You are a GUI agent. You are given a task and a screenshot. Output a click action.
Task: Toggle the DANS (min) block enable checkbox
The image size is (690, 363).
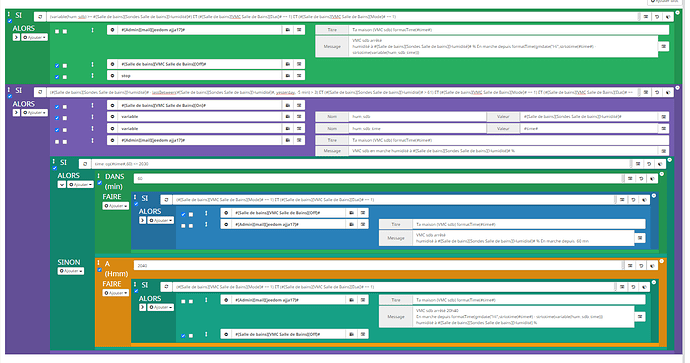coord(99,183)
